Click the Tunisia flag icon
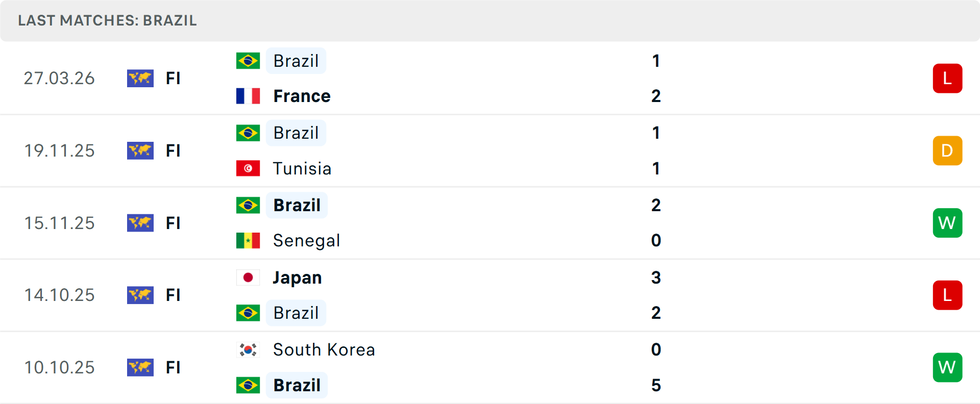The image size is (980, 404). pyautogui.click(x=248, y=168)
